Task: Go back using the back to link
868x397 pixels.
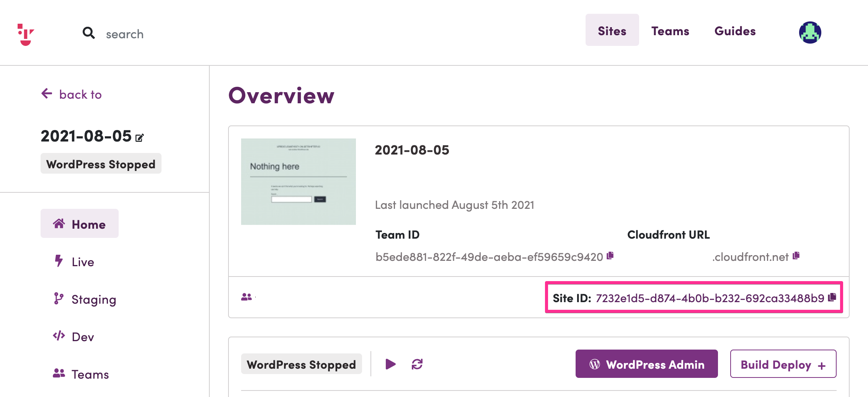Action: pyautogui.click(x=72, y=94)
